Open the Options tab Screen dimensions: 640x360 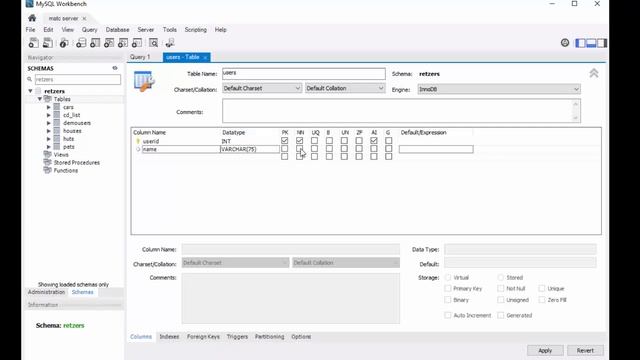(x=301, y=337)
